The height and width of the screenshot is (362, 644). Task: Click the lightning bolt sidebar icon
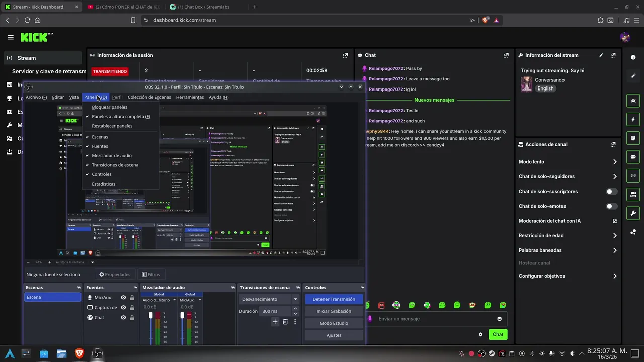click(633, 119)
